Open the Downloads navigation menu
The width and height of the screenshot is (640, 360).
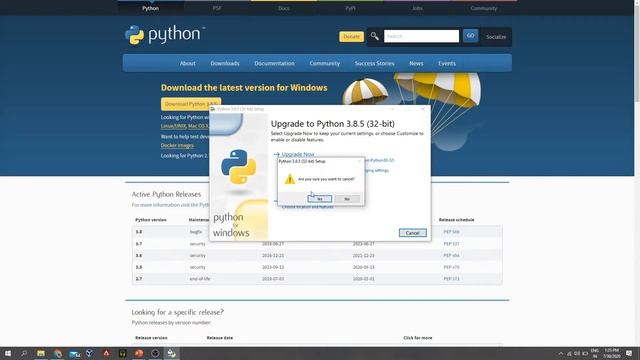[225, 63]
